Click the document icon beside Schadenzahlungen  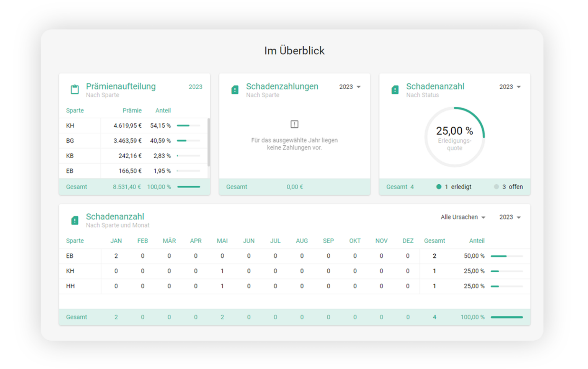235,89
